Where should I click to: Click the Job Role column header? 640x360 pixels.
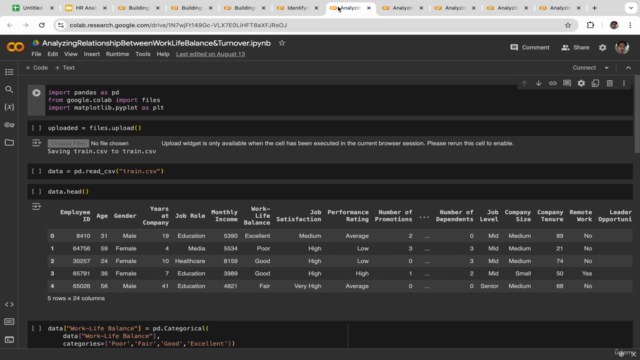tap(190, 216)
